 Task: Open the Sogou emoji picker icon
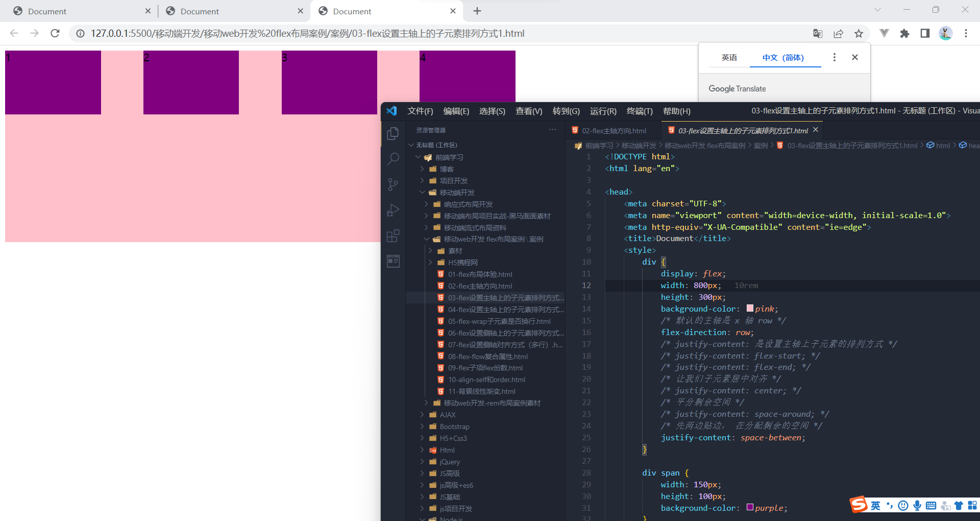pyautogui.click(x=902, y=505)
